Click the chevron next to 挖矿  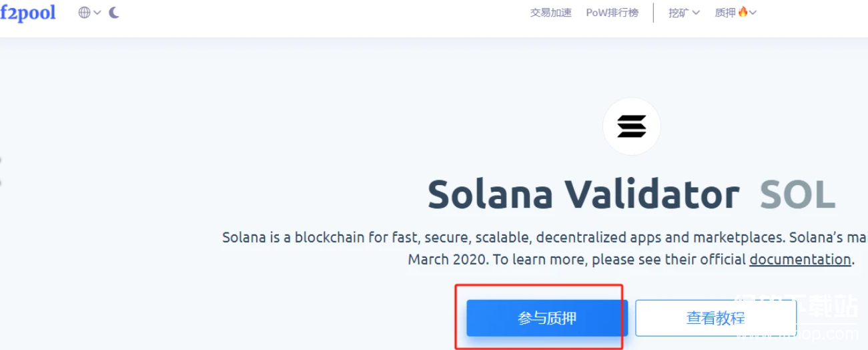696,13
